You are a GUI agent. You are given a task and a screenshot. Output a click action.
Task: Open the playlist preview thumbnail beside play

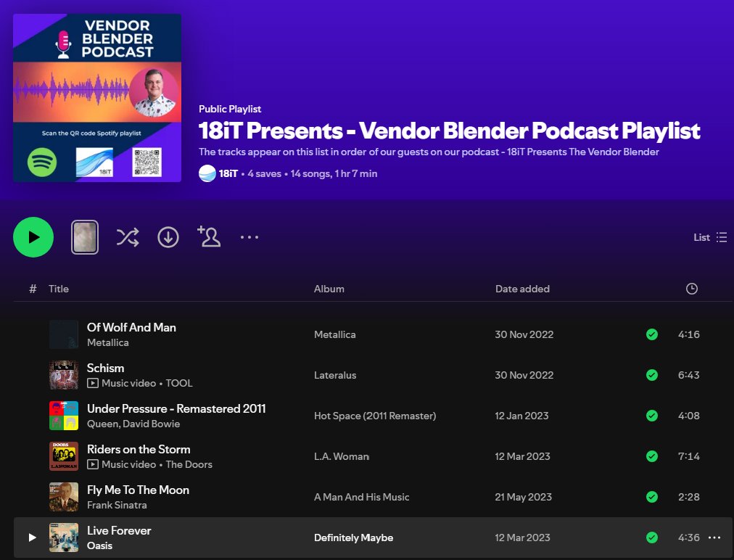(85, 237)
